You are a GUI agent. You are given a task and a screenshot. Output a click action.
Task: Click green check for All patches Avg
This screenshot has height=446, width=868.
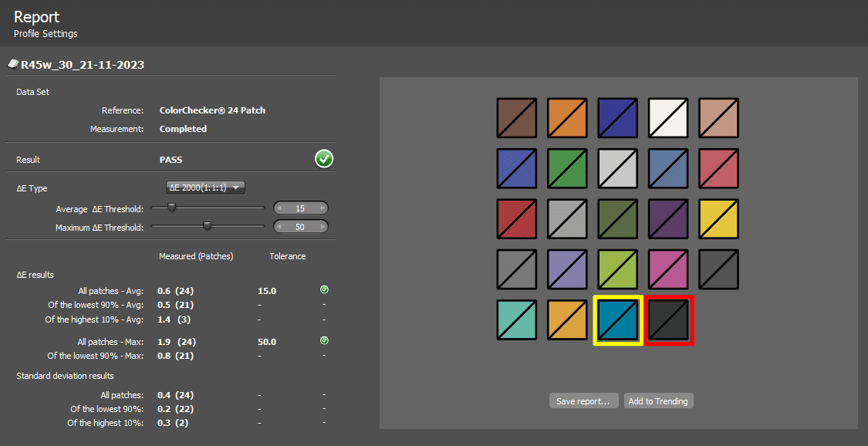(324, 290)
